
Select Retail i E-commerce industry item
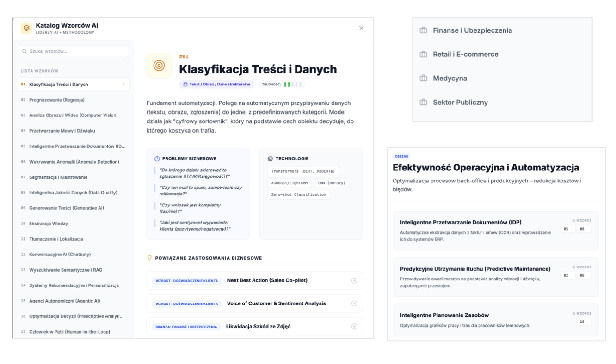pyautogui.click(x=465, y=55)
